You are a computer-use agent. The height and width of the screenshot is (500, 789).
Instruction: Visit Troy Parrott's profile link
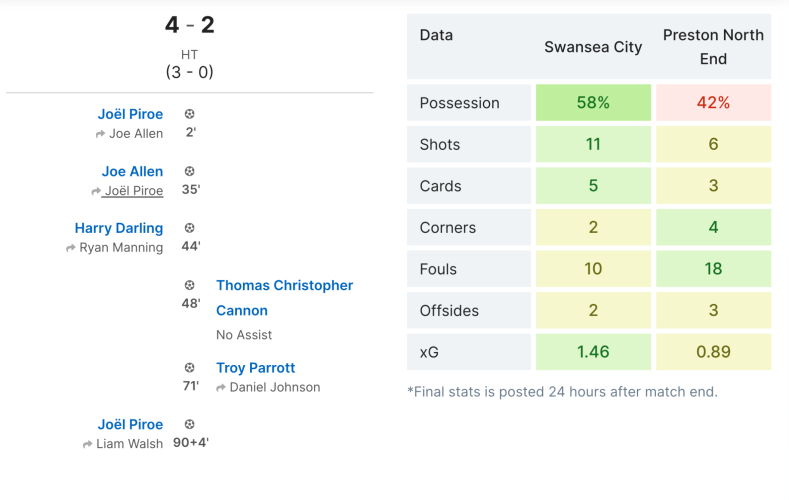[256, 367]
